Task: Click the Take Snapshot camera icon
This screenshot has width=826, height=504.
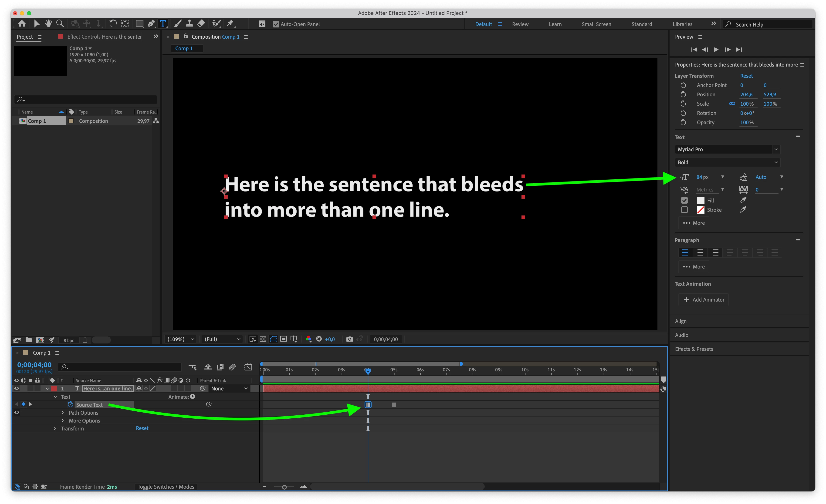Action: pyautogui.click(x=349, y=339)
